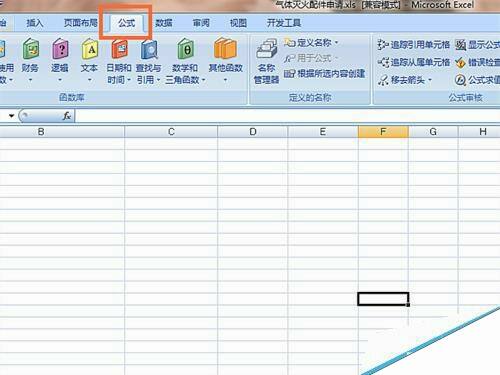Switch to the Review (审阅) tab

tap(201, 23)
